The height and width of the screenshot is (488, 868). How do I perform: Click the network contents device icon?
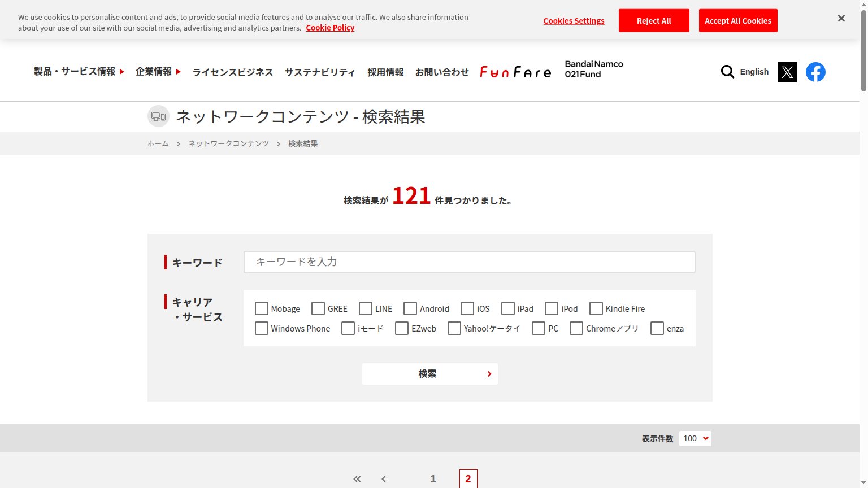click(x=159, y=116)
